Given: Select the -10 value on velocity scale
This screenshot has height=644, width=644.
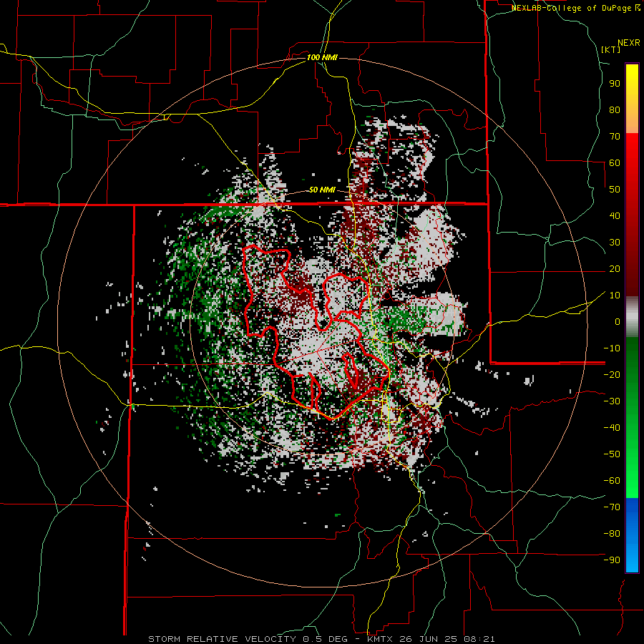Looking at the screenshot, I should coord(612,348).
